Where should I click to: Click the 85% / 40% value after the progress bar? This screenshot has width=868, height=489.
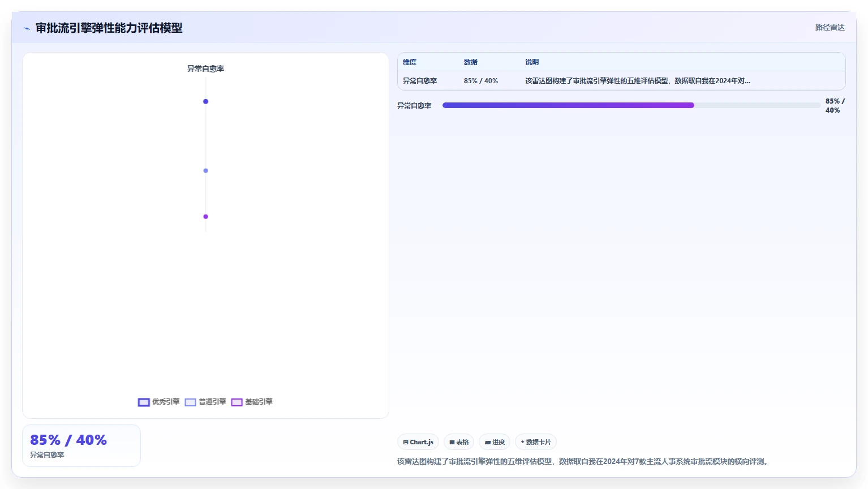pos(835,106)
